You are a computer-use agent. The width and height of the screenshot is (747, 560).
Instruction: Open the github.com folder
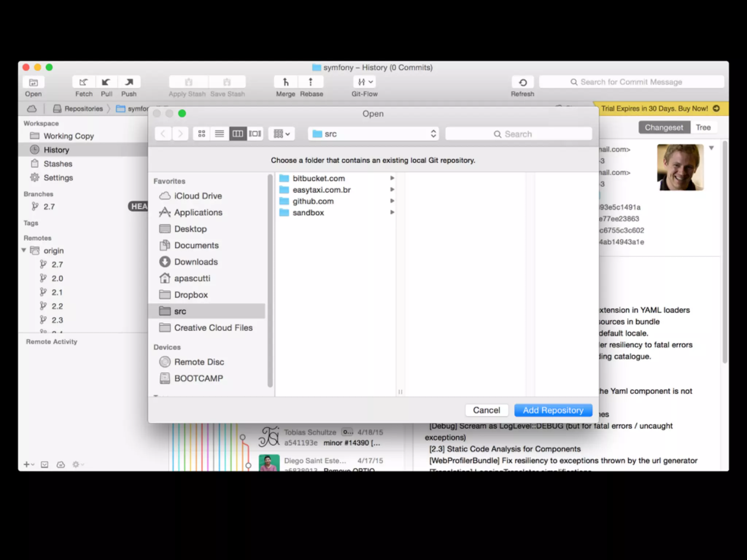[313, 201]
